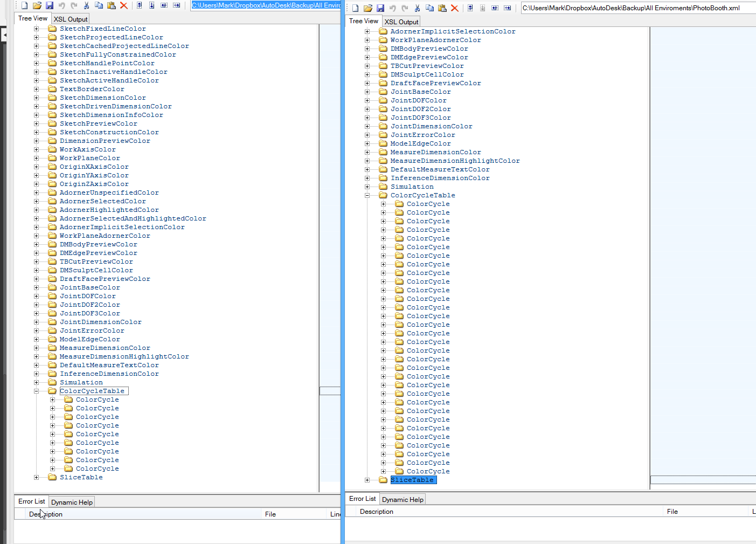This screenshot has width=756, height=544.
Task: Click the Save icon in PhotoBooth.xml window
Action: click(x=380, y=8)
